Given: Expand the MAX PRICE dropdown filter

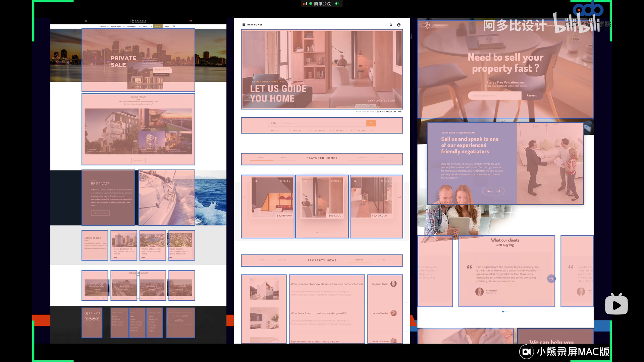Looking at the screenshot, I should coord(322,130).
